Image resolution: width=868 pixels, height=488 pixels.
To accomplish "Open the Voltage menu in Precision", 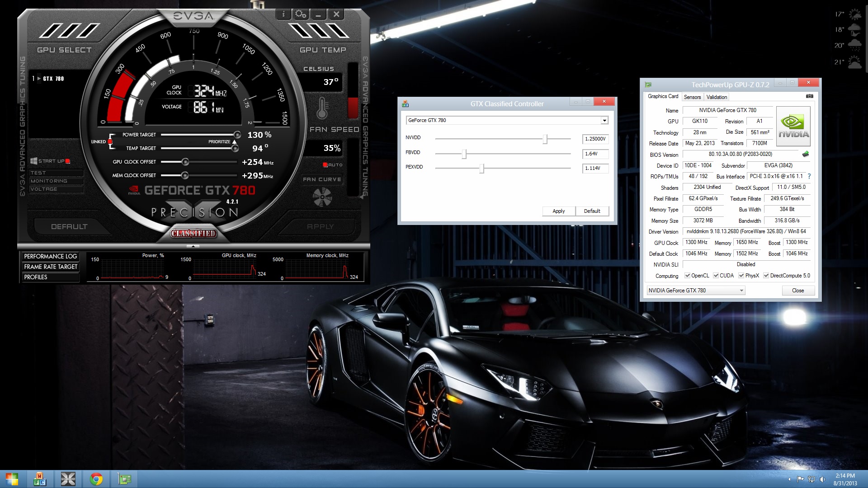I will pos(56,189).
